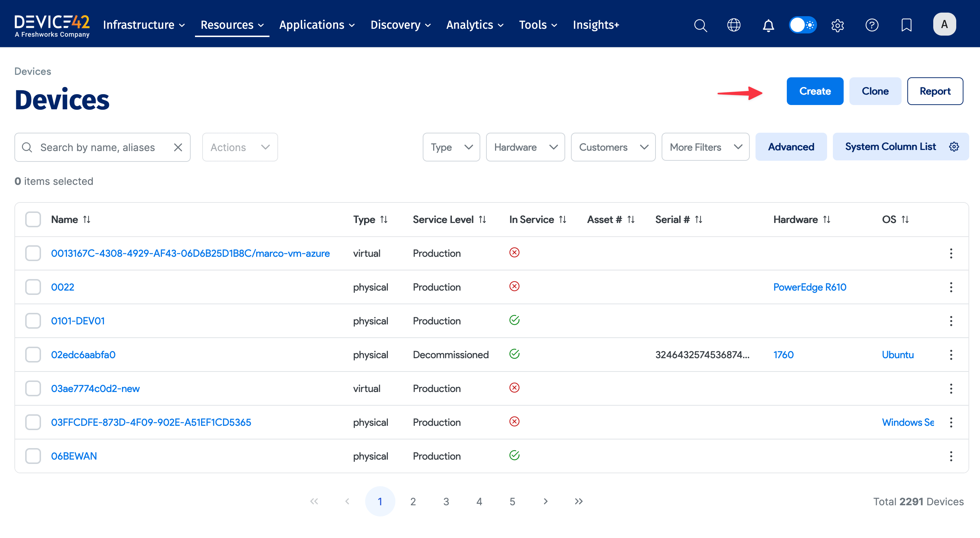Open the global search magnifier icon

click(x=700, y=25)
